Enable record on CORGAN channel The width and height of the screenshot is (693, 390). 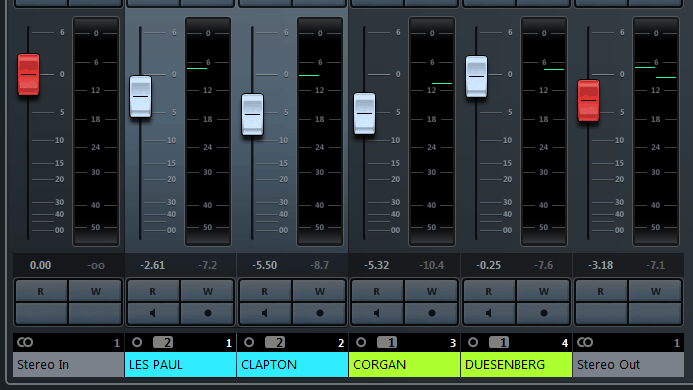point(432,313)
